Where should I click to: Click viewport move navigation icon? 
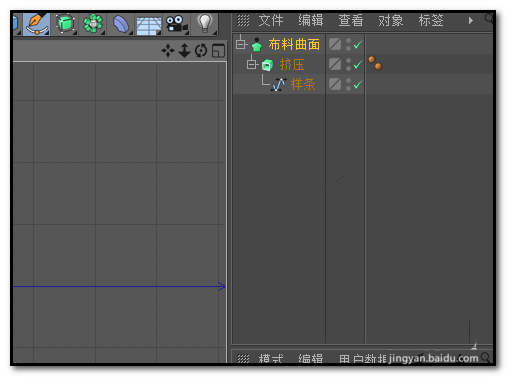tap(168, 51)
